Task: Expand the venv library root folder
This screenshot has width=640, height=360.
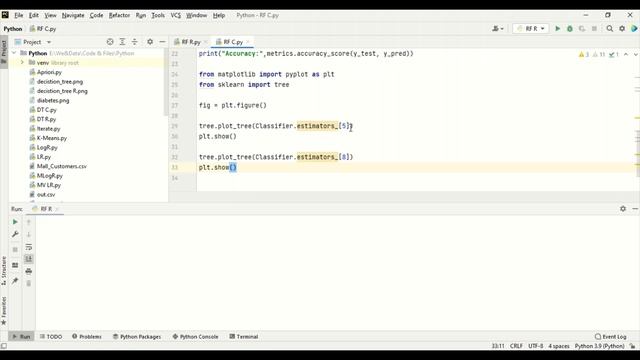Action: coord(22,62)
